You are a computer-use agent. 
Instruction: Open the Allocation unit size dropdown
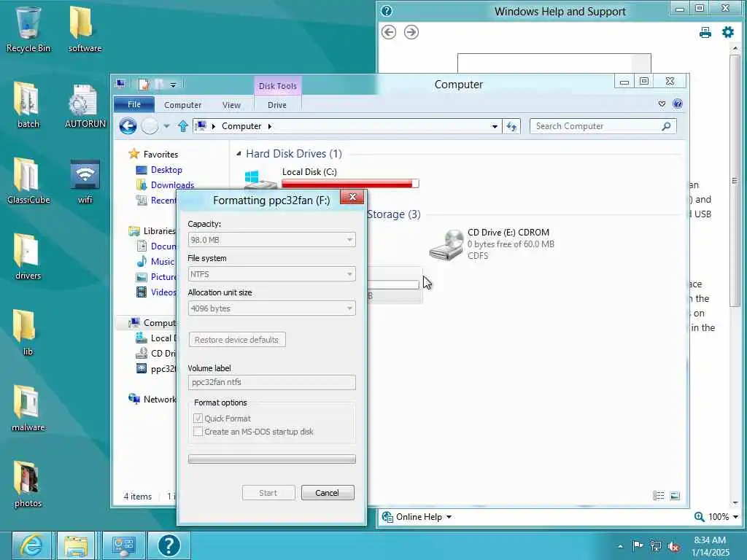click(271, 308)
